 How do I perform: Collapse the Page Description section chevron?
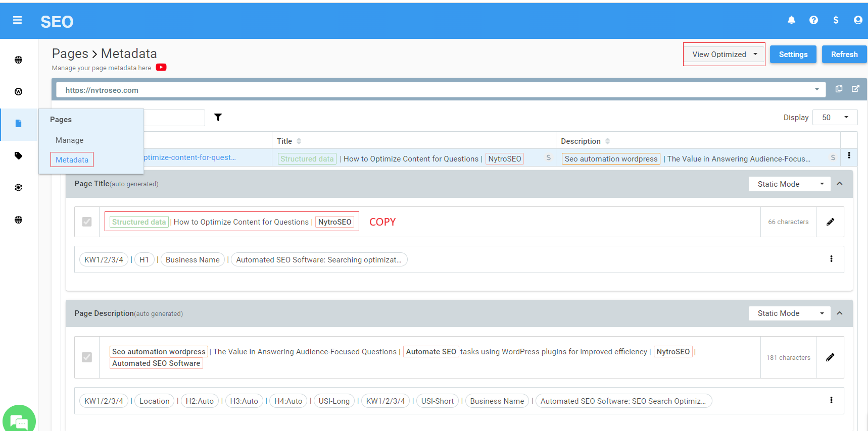point(840,313)
